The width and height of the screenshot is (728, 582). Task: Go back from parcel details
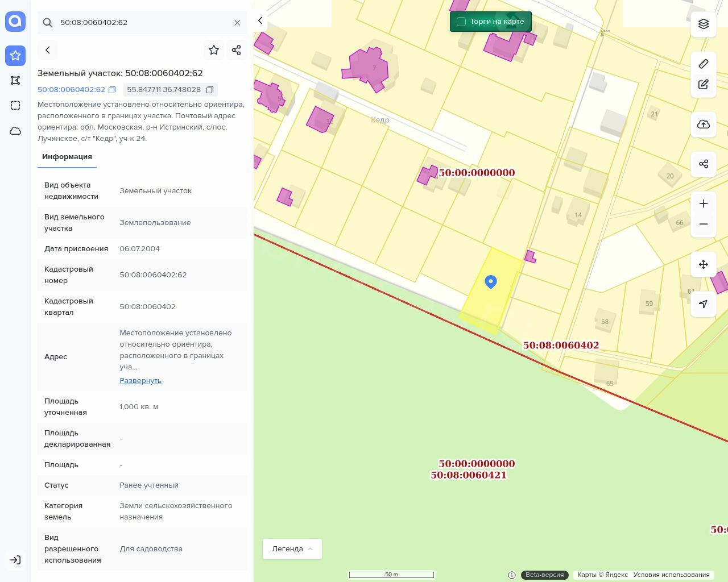tap(48, 50)
